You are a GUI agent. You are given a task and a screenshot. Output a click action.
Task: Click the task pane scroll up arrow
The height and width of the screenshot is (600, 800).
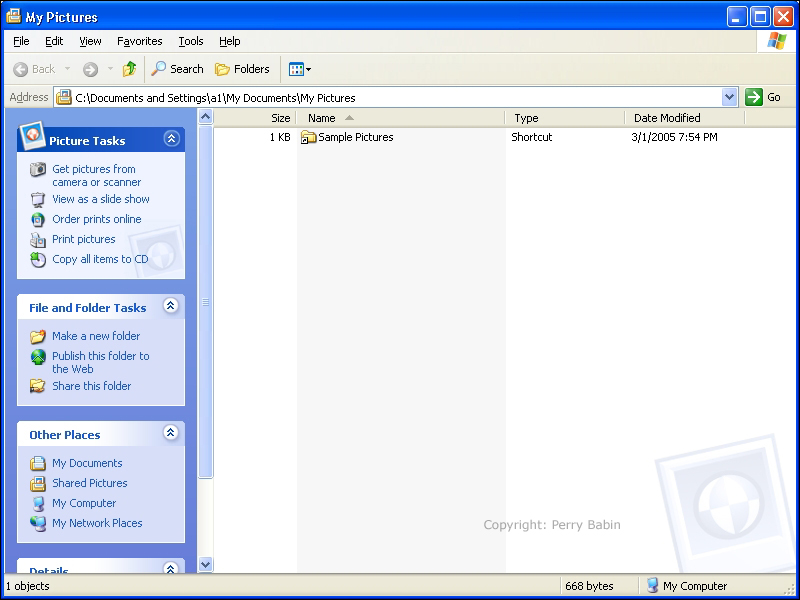click(x=205, y=117)
